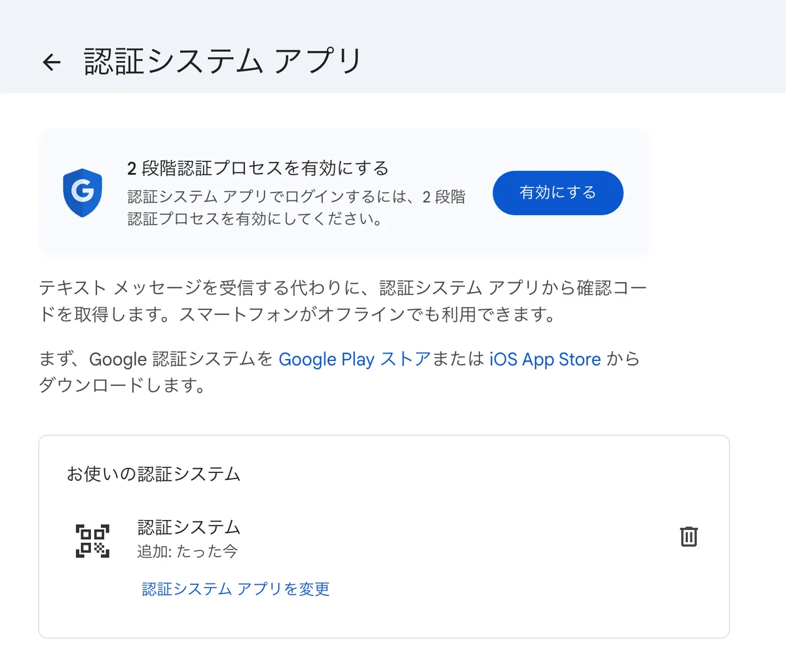Open the iOS App Store link
The height and width of the screenshot is (672, 786).
(x=545, y=360)
